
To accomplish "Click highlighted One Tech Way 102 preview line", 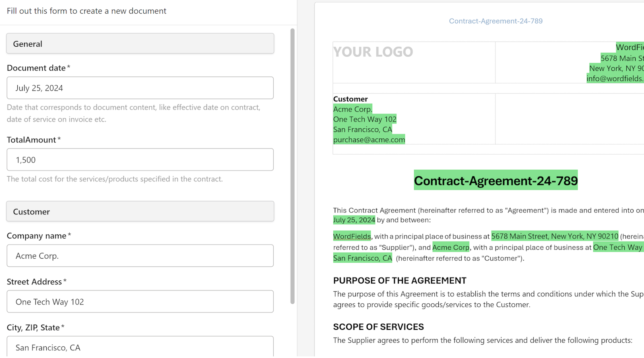I will pyautogui.click(x=365, y=119).
